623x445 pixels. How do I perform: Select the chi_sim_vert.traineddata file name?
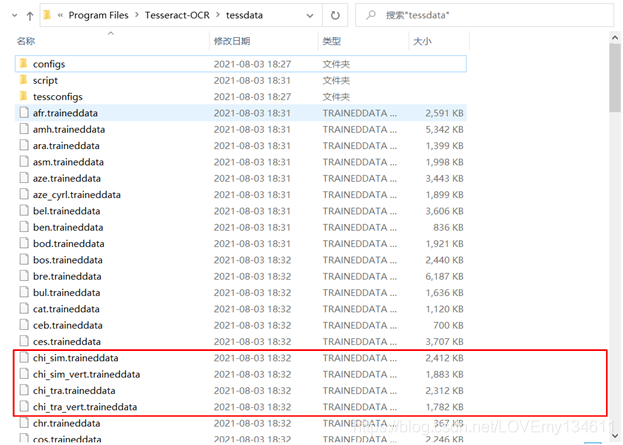tap(86, 374)
